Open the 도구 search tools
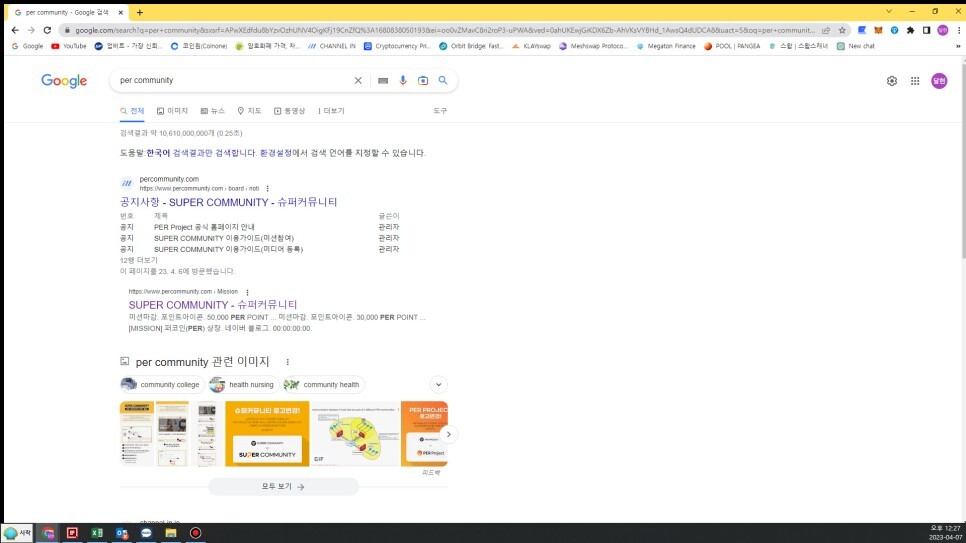 [x=440, y=111]
